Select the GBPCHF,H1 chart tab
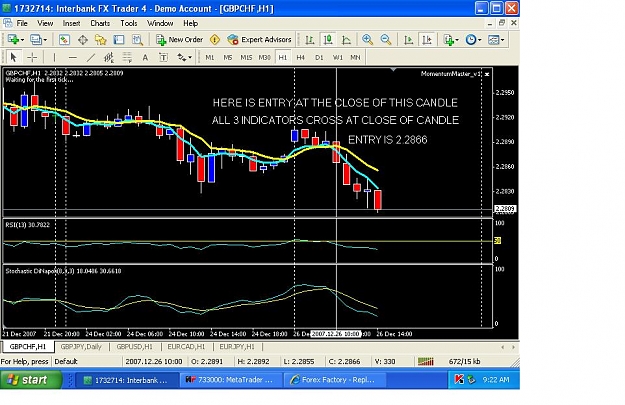 click(x=28, y=347)
